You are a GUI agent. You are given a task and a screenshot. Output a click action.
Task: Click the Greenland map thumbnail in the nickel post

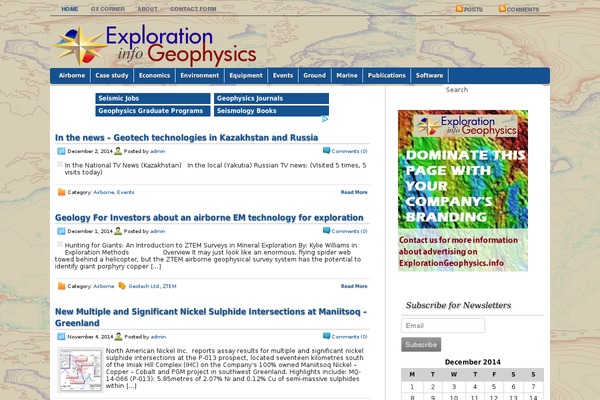(80, 370)
